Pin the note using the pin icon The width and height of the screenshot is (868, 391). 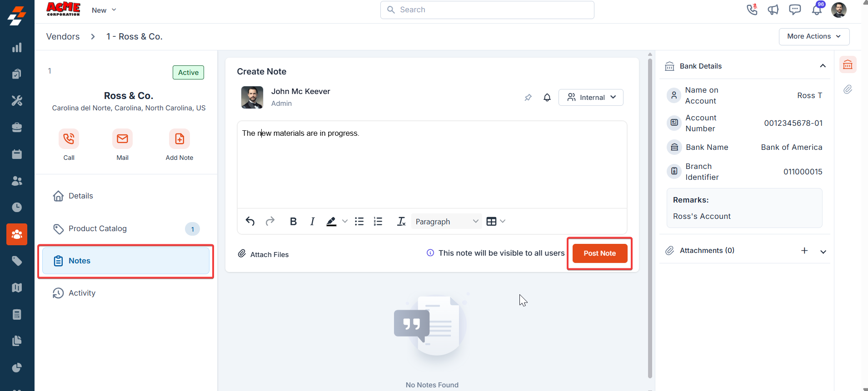528,97
